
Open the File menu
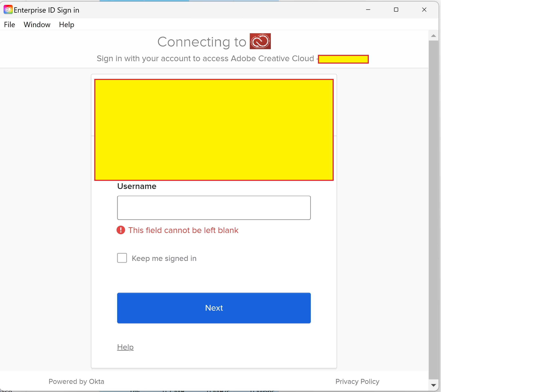[9, 25]
